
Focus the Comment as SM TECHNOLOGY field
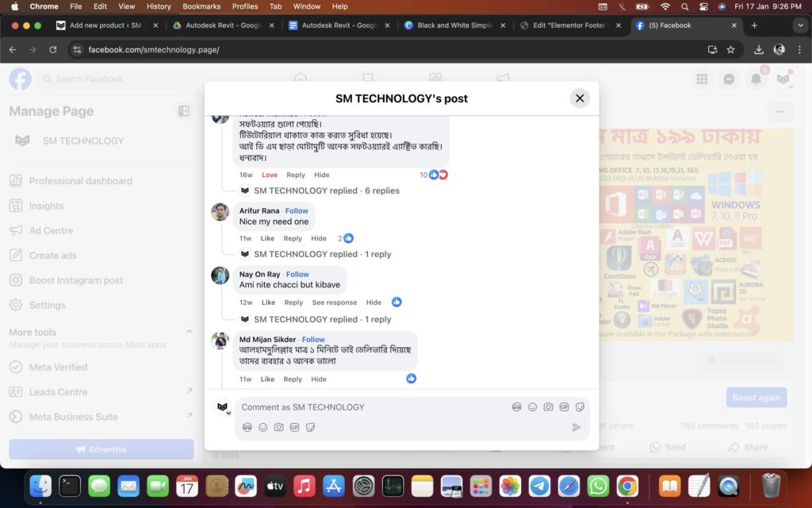(x=373, y=407)
